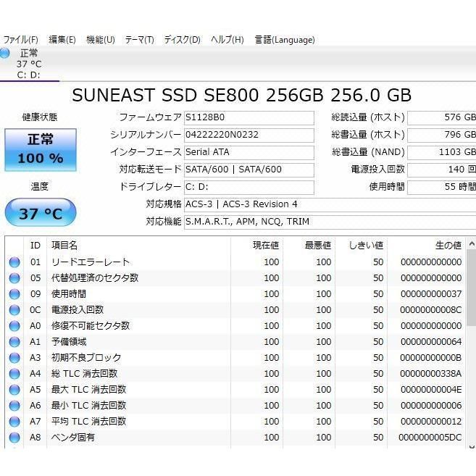Select the 代替処理済のセクタ数 row name
This screenshot has width=476, height=476.
[x=95, y=278]
